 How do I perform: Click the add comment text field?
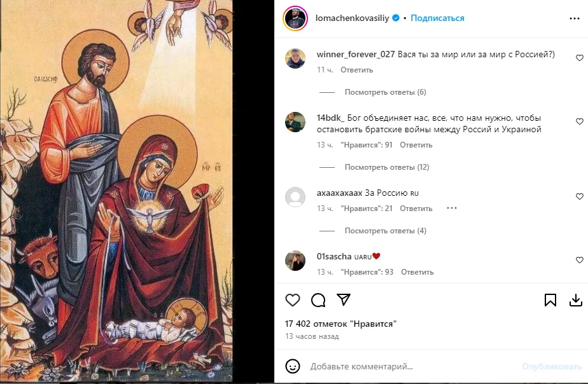click(x=407, y=367)
